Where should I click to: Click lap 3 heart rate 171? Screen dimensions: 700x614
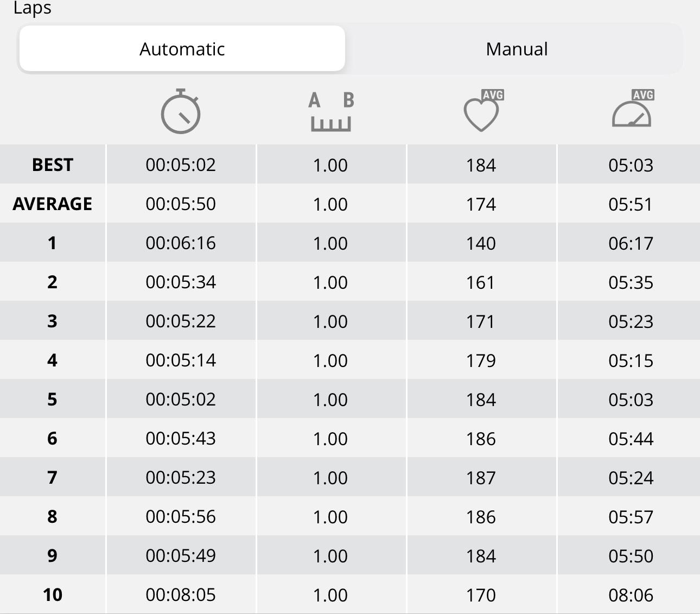pos(481,321)
